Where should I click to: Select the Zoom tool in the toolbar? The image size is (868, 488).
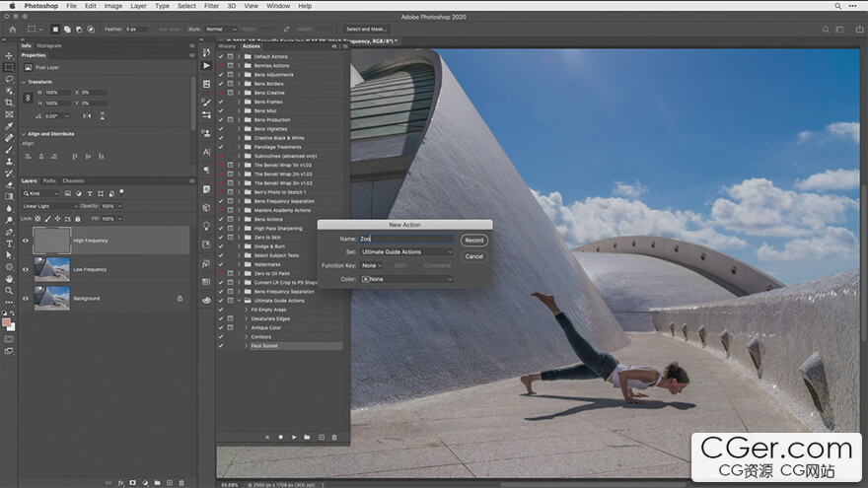point(9,291)
